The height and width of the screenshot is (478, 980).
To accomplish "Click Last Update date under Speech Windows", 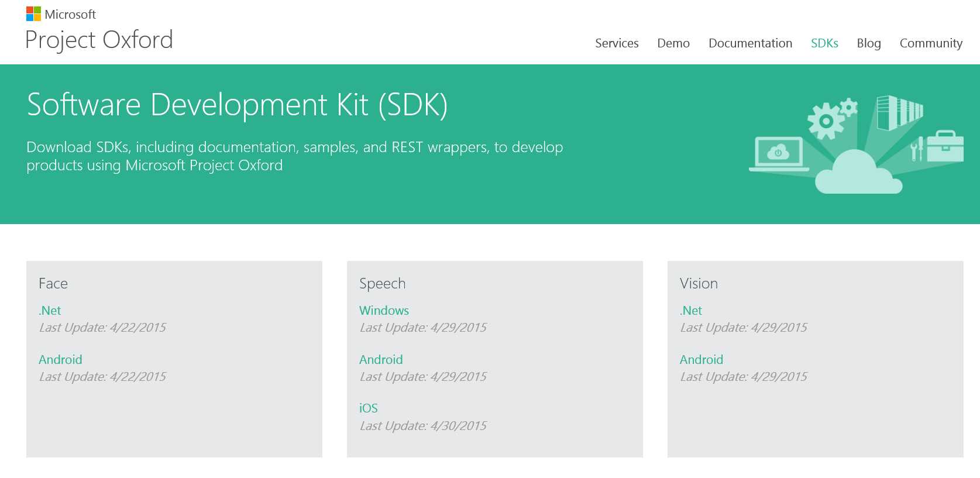I will [423, 328].
